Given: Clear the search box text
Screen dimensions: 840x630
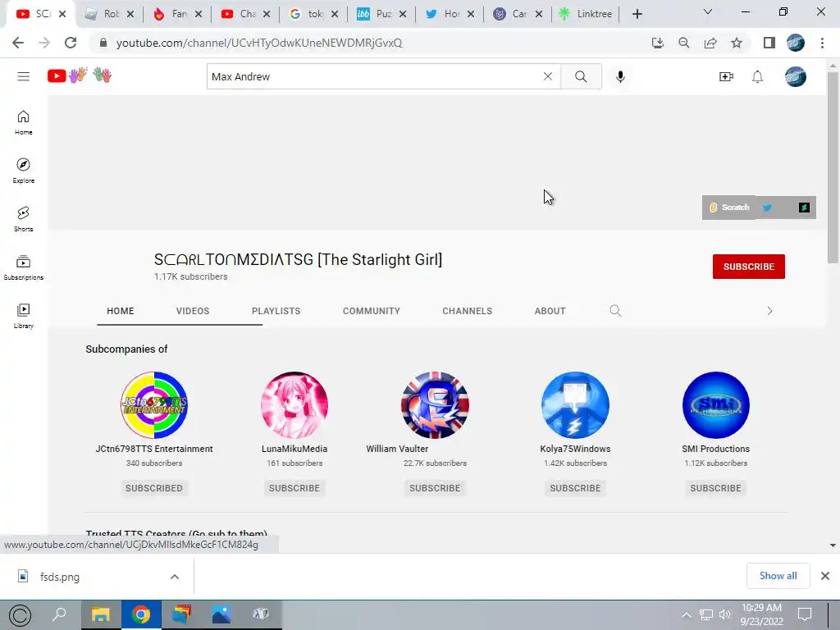Looking at the screenshot, I should click(x=547, y=76).
